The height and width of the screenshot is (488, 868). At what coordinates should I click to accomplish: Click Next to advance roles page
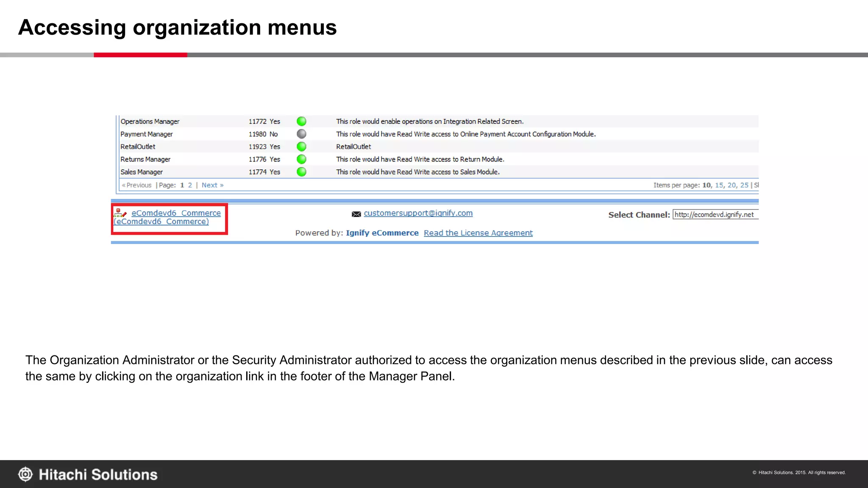212,185
